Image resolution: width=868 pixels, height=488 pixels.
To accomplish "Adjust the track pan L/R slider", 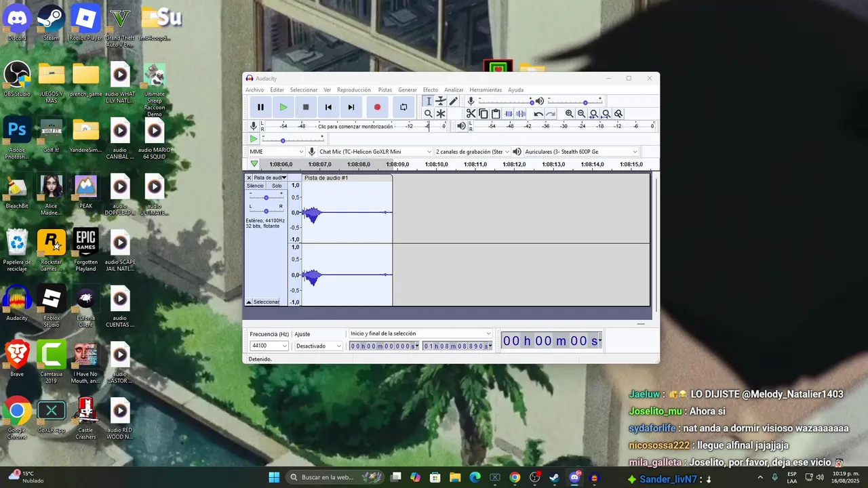I will tap(266, 210).
